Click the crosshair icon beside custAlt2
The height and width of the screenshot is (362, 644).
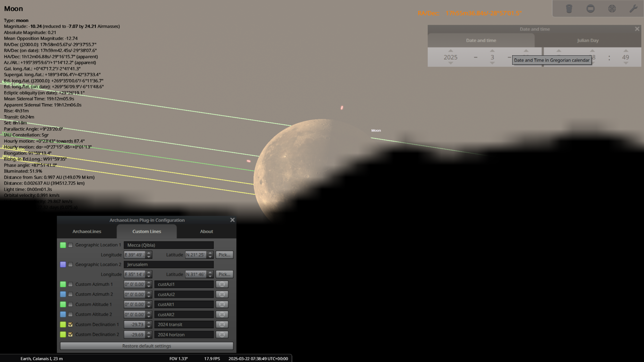(x=222, y=314)
